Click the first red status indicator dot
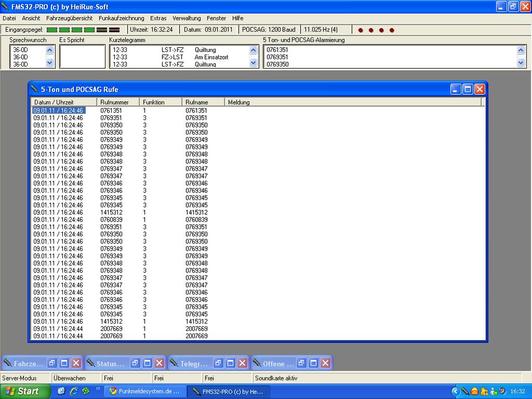This screenshot has width=532, height=399. [360, 30]
